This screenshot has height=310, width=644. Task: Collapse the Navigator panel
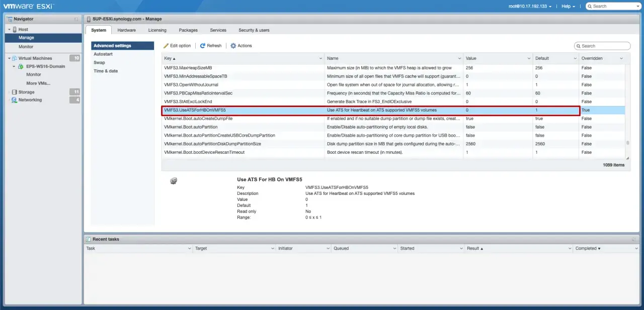(76, 19)
